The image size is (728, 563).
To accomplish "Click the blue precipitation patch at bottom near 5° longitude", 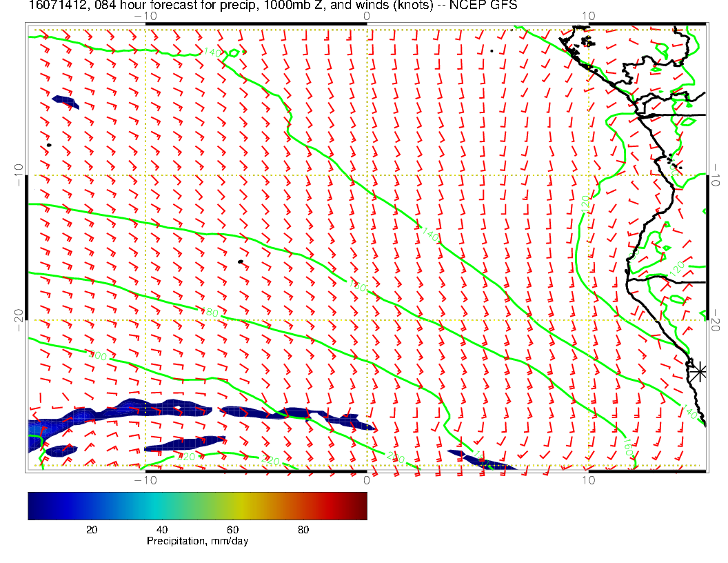I will point(481,461).
